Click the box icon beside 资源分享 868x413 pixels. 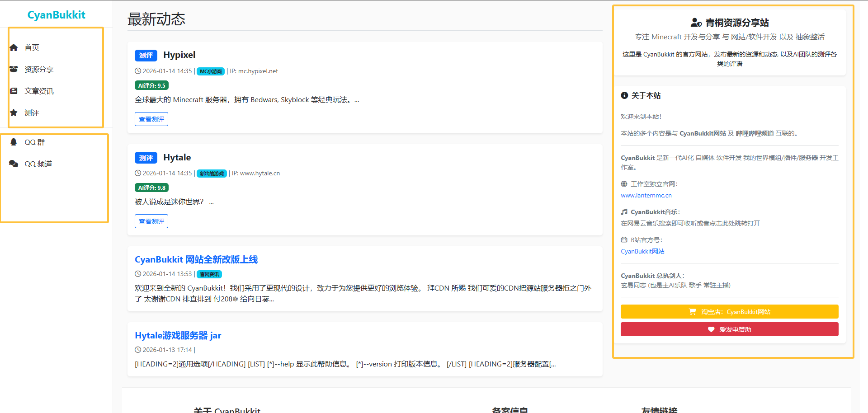(14, 69)
